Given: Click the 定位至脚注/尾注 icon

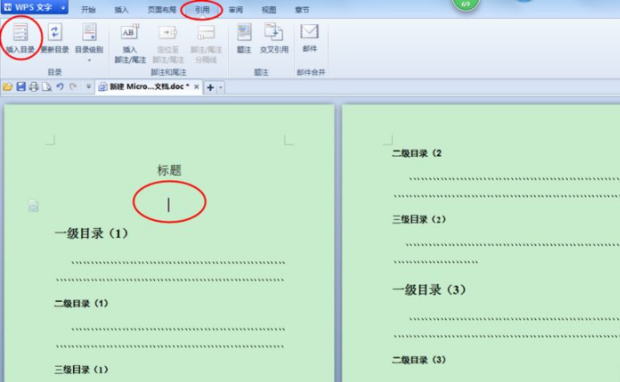Looking at the screenshot, I should (168, 32).
